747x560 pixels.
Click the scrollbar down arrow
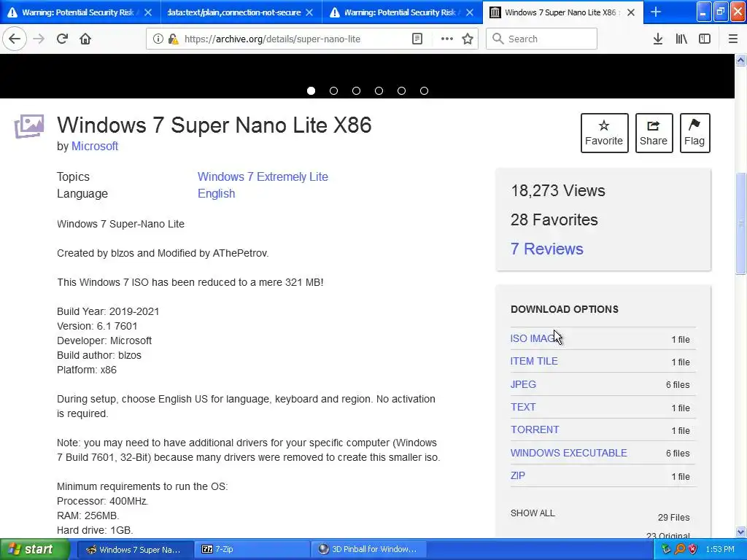pos(741,532)
